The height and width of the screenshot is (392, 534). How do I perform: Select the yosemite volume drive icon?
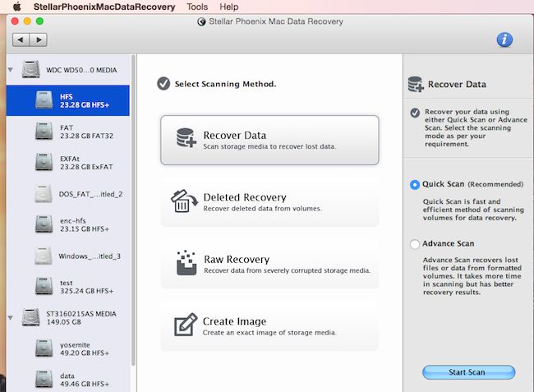click(x=44, y=348)
